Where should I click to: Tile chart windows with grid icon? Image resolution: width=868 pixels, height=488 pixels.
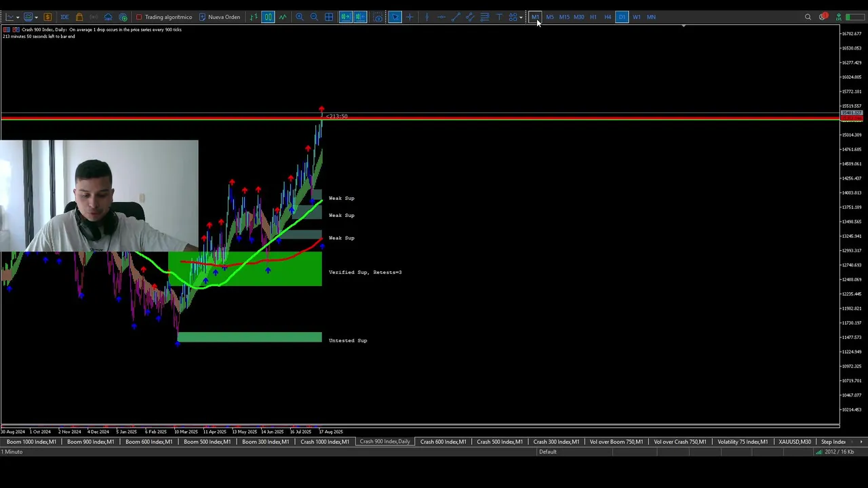click(329, 17)
